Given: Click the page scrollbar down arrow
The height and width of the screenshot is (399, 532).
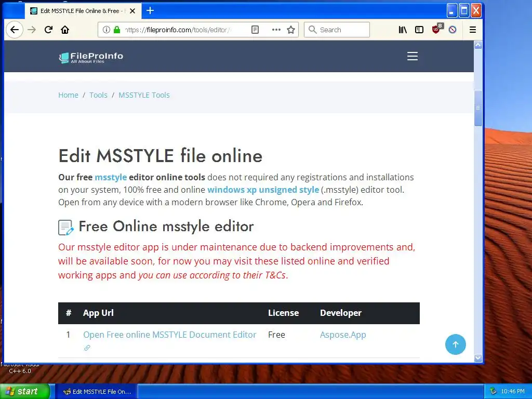Looking at the screenshot, I should coord(478,358).
